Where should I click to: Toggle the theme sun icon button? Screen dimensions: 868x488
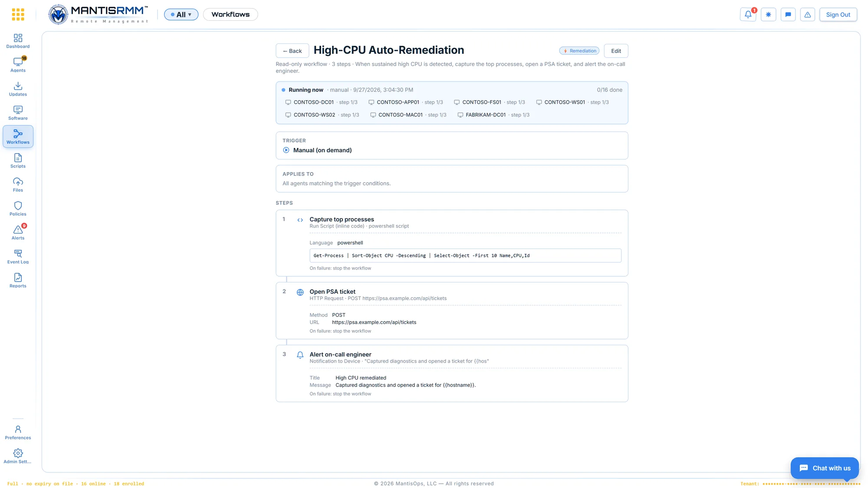768,14
